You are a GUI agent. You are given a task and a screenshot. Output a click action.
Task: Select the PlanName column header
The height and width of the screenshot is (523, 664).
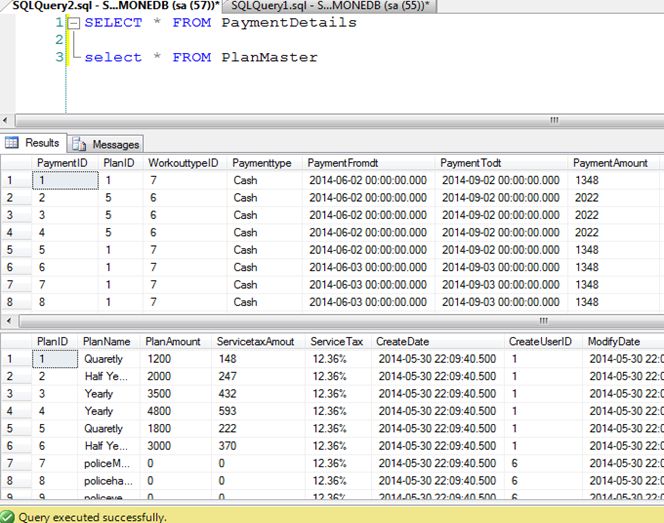click(108, 341)
